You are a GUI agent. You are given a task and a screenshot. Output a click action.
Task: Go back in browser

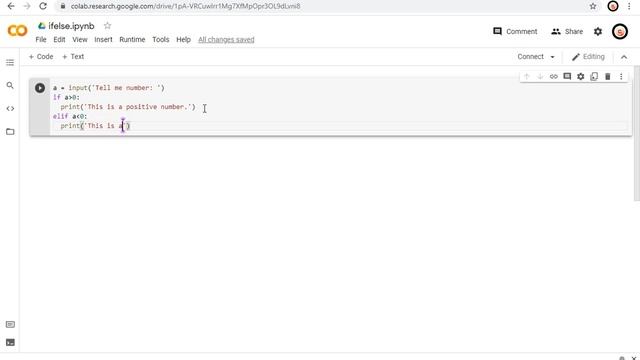coord(11,6)
